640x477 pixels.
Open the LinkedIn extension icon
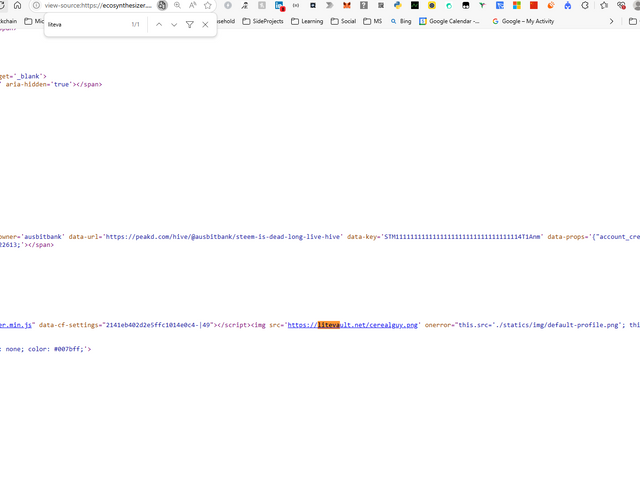tap(279, 5)
